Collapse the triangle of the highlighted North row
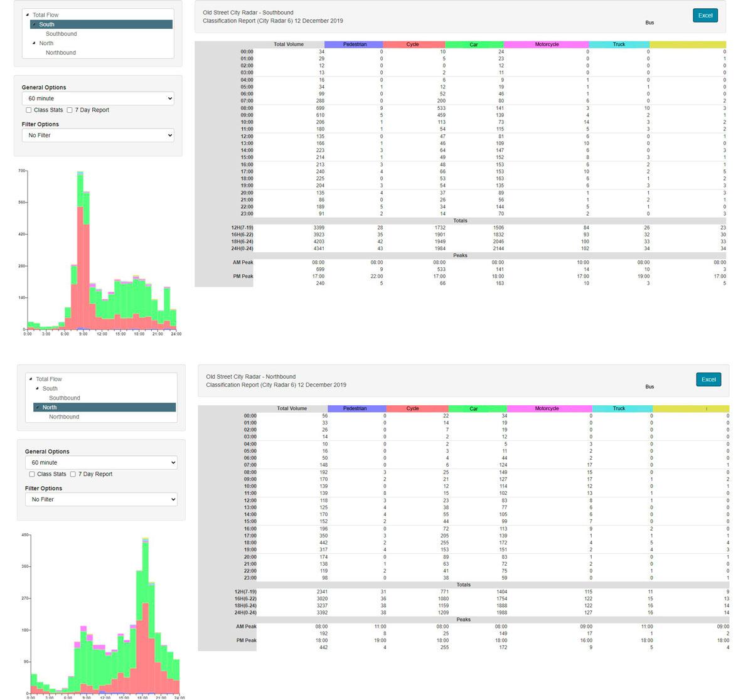 [37, 408]
